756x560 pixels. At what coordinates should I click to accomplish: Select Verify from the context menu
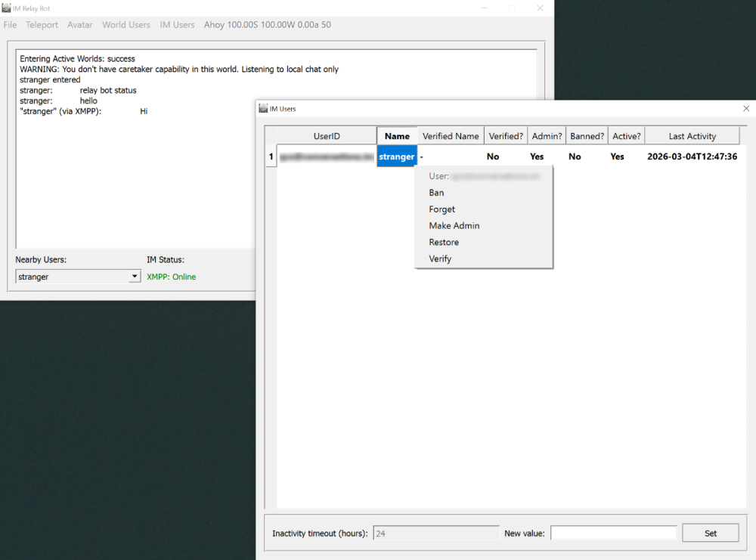[x=440, y=258]
